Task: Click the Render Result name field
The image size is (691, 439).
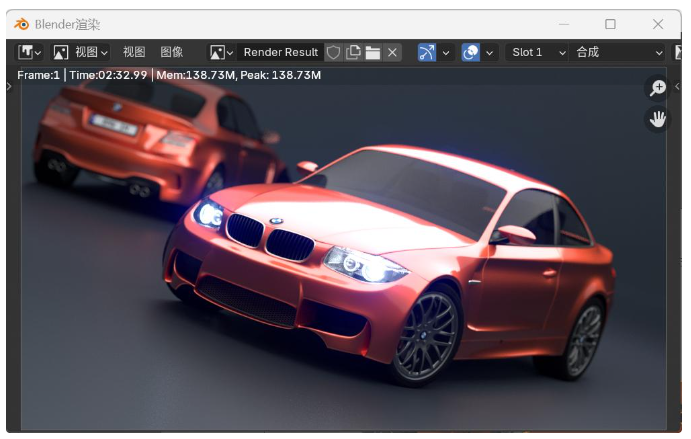Action: click(281, 52)
